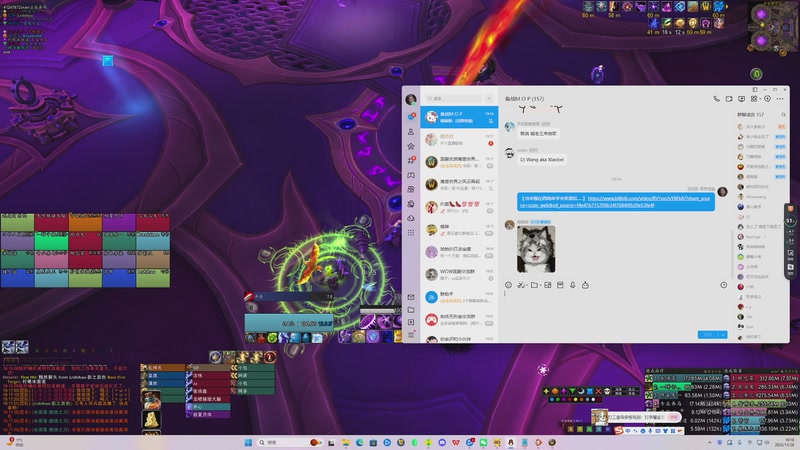The width and height of the screenshot is (800, 450).
Task: Open the cat picture in the chat
Action: pos(536,249)
